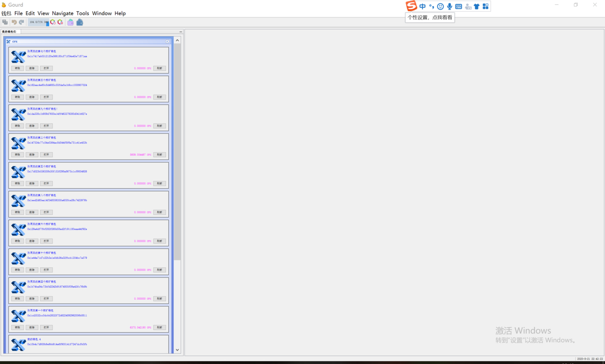The width and height of the screenshot is (605, 364).
Task: Open the soft keyboard icon on IME bar
Action: 458,6
